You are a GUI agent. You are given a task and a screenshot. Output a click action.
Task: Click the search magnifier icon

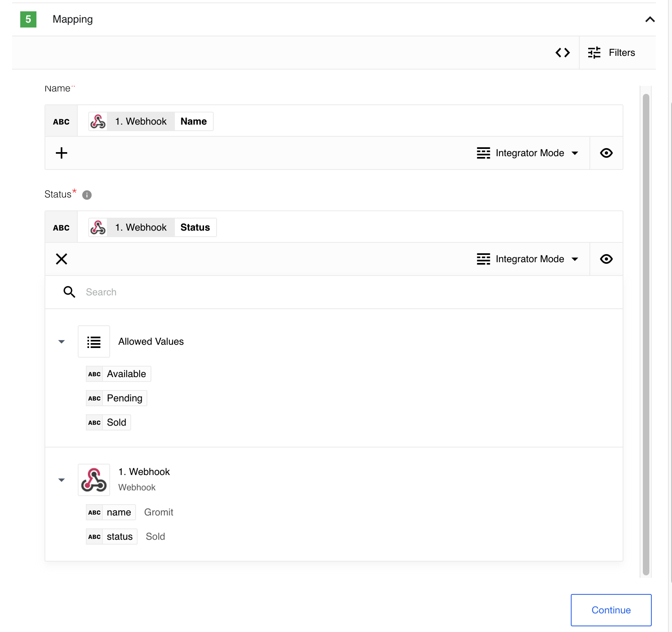pyautogui.click(x=69, y=292)
